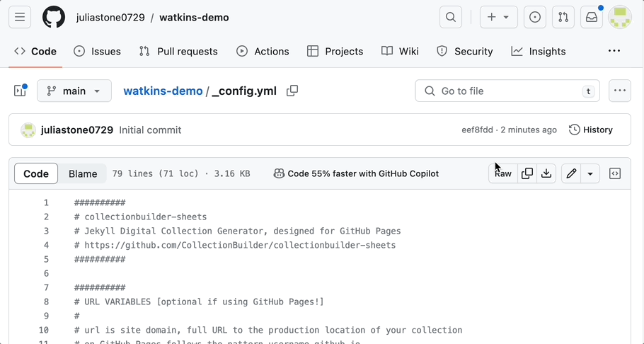644x344 pixels.
Task: Open the search magnifier button
Action: click(451, 17)
